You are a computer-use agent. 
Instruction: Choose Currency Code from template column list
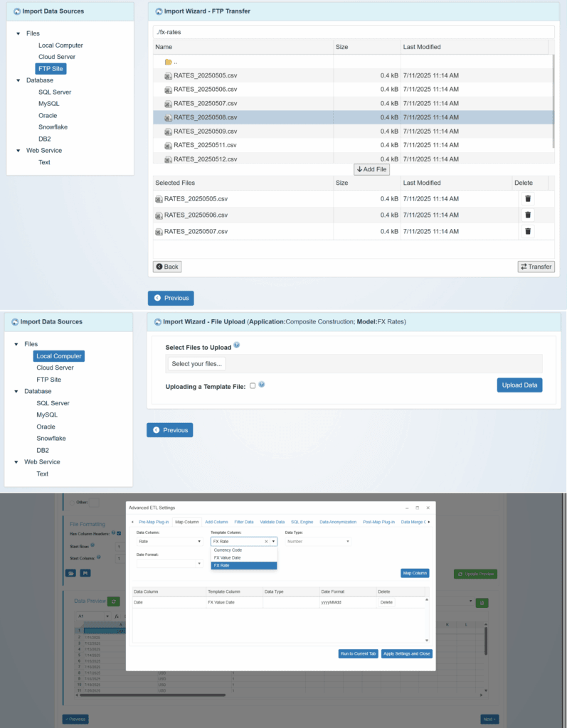click(228, 550)
